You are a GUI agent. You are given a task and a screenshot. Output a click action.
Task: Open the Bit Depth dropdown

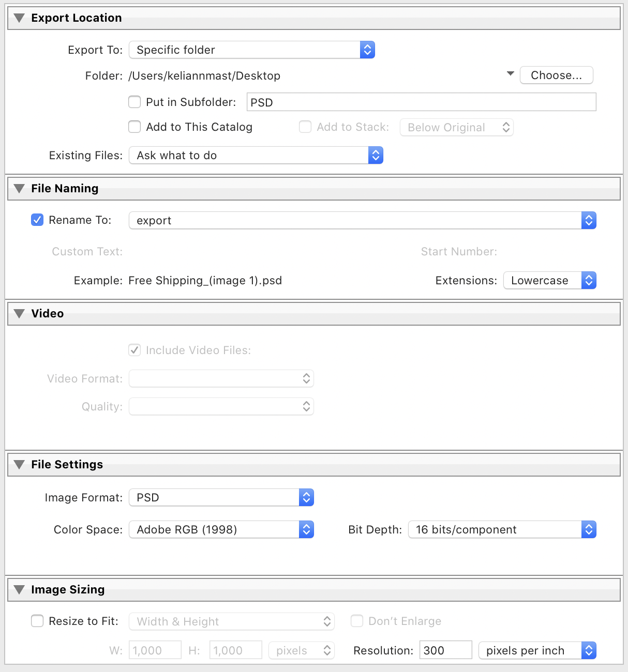click(x=502, y=530)
